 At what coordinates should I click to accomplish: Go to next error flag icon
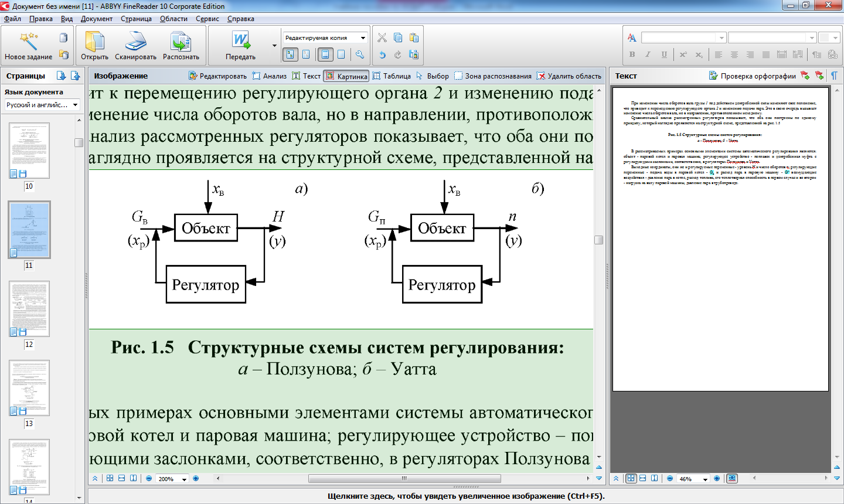click(x=805, y=76)
